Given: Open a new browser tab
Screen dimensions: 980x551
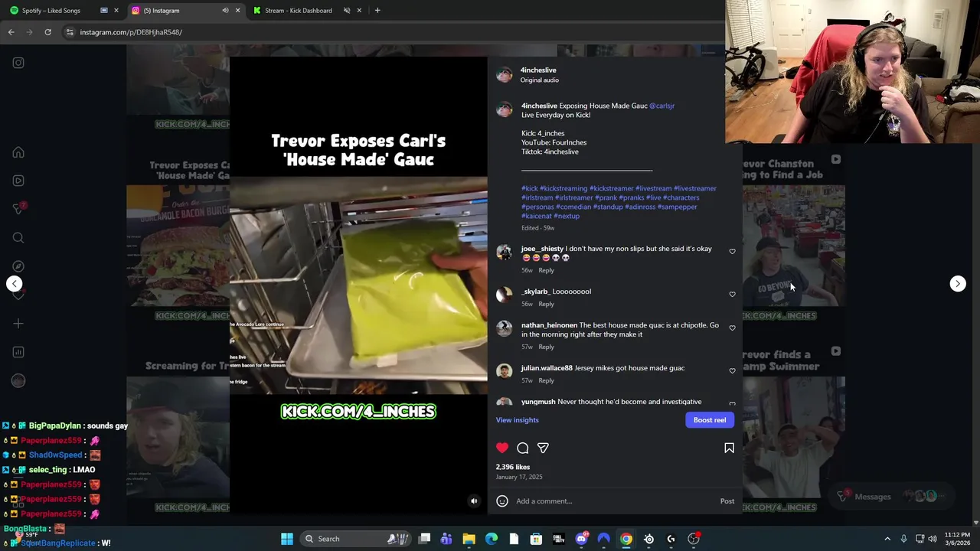Looking at the screenshot, I should click(377, 11).
